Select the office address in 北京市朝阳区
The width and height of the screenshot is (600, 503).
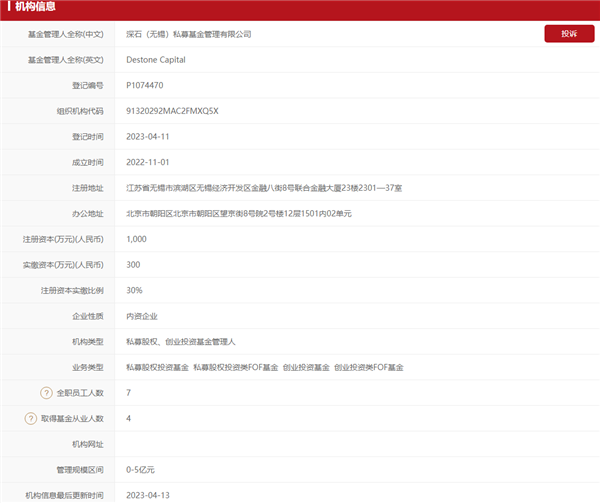239,213
